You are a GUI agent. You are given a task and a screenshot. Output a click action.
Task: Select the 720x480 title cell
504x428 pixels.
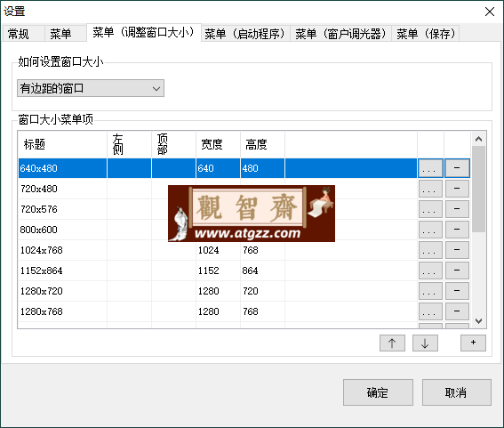point(62,189)
